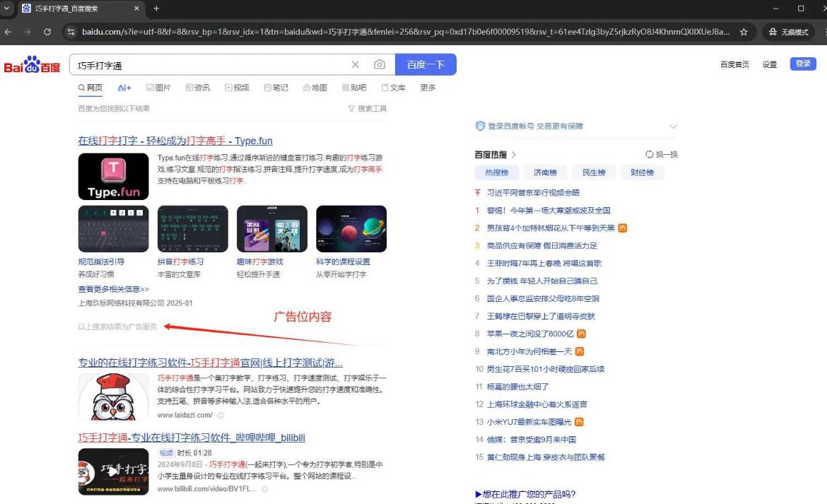
Task: Bookmark this page with the star icon
Action: click(744, 32)
